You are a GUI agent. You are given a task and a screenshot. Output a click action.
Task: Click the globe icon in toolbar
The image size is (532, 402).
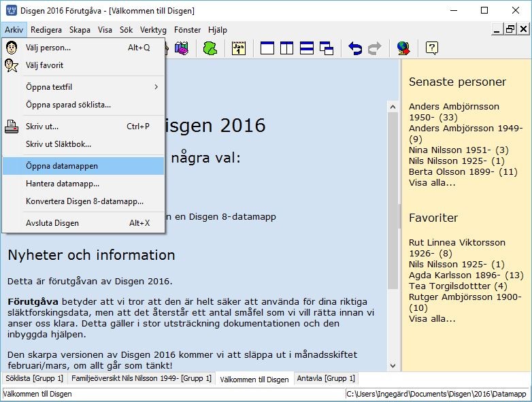click(x=403, y=48)
